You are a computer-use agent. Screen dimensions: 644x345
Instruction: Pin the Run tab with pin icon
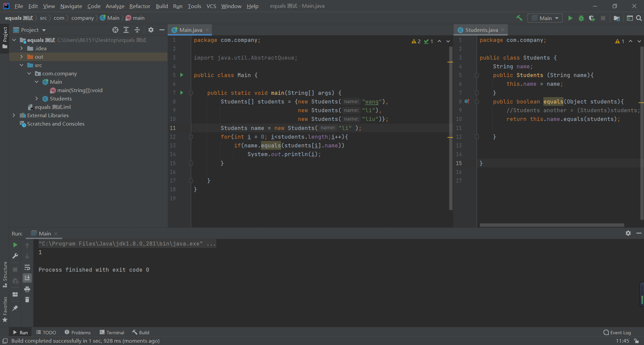coord(15,308)
